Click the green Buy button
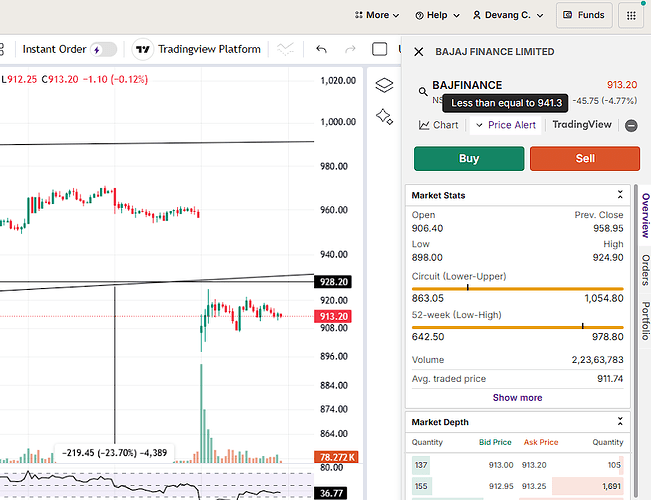Image resolution: width=651 pixels, height=500 pixels. (469, 159)
